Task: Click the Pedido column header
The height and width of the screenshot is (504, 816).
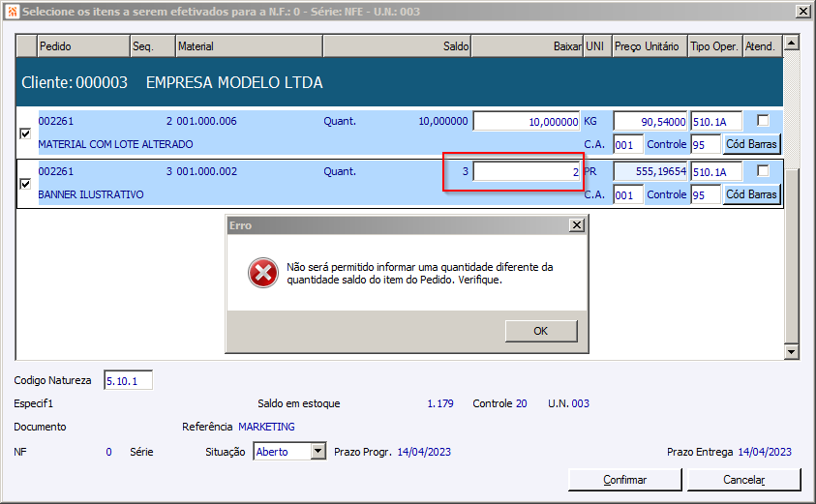Action: 83,45
